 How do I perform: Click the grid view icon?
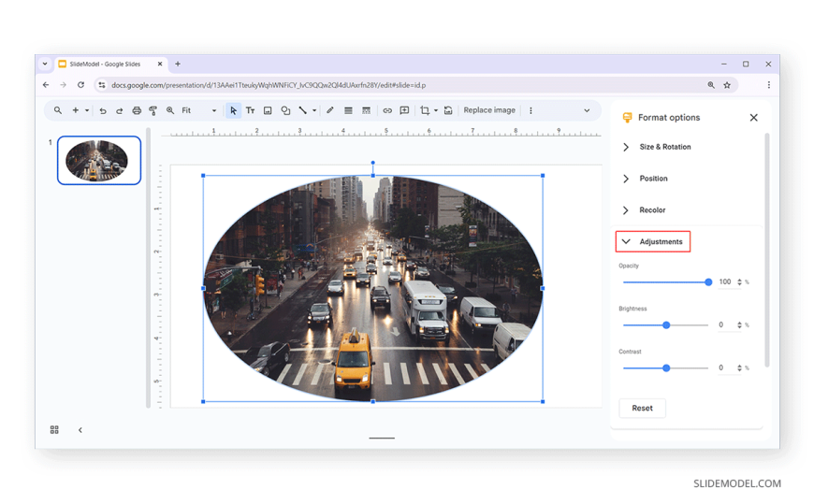[x=54, y=430]
